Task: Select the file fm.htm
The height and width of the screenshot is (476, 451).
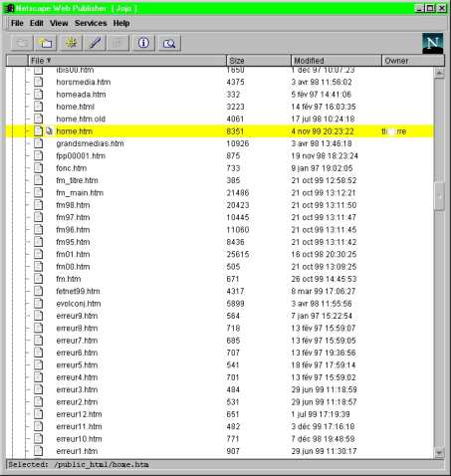Action: [x=69, y=279]
